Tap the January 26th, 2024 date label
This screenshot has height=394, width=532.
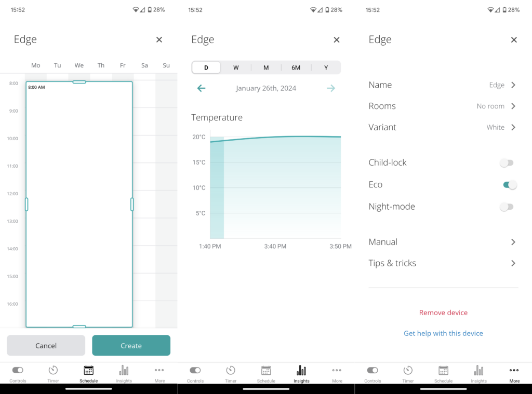266,88
